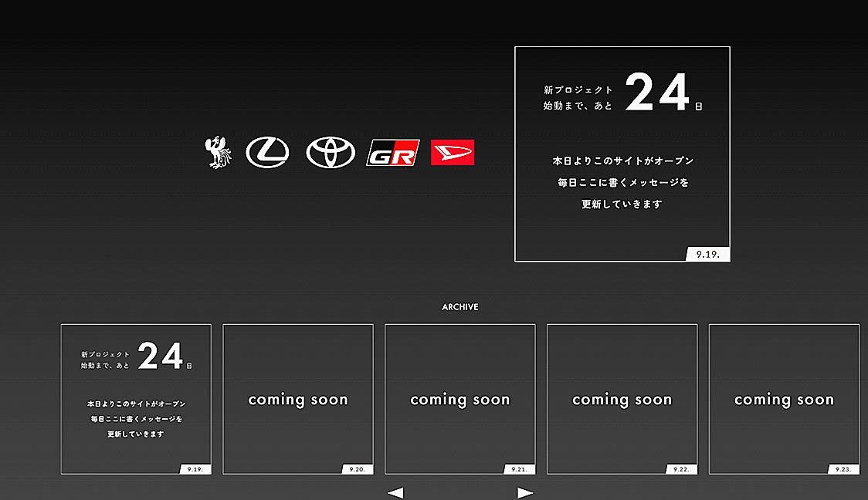Screen dimensions: 868x500
Task: Select the 9.21 coming soon card
Action: 460,400
